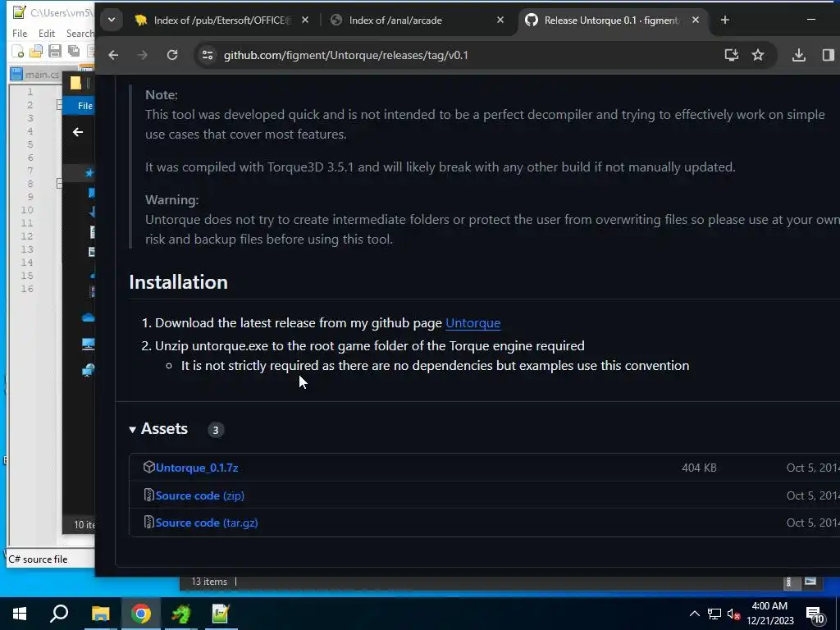Click the archive icon beside Source code (tar.gz)
The image size is (840, 630).
coord(149,522)
